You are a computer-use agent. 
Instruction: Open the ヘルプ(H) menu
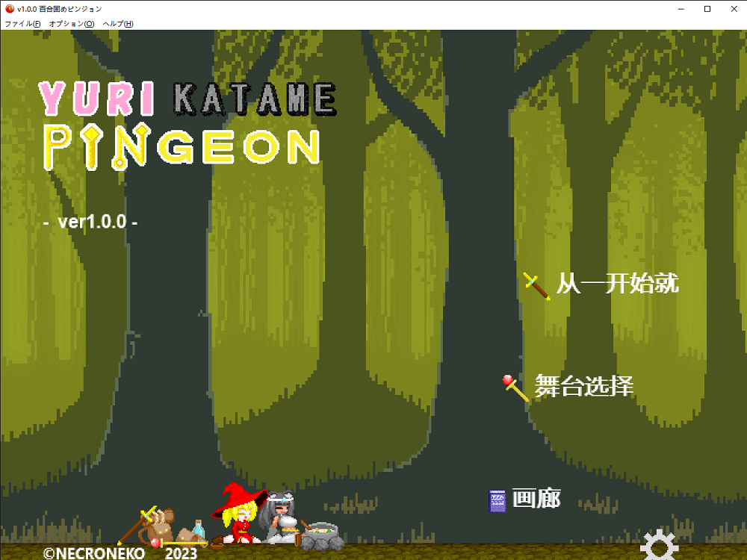pyautogui.click(x=118, y=23)
